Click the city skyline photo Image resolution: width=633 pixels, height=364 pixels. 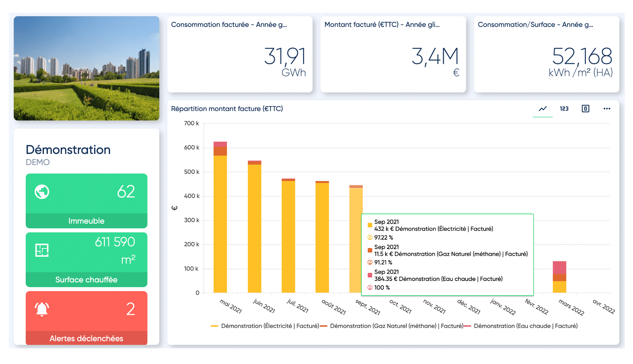[86, 68]
